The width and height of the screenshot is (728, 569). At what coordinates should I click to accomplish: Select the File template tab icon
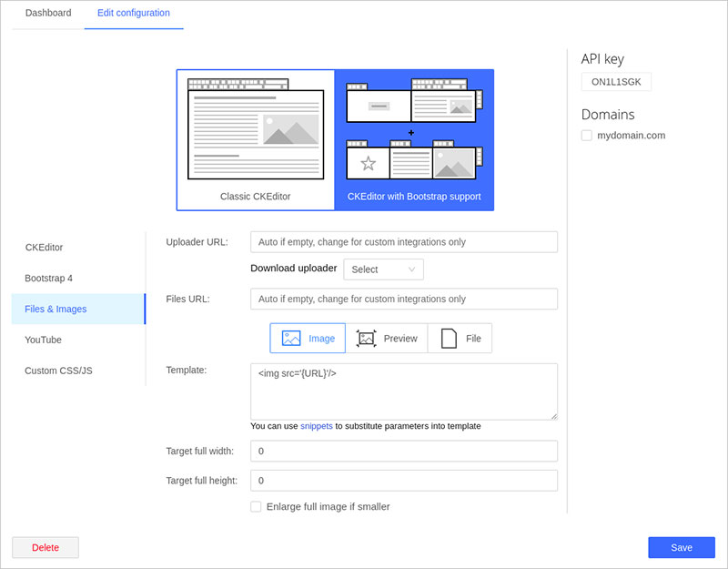(x=449, y=338)
